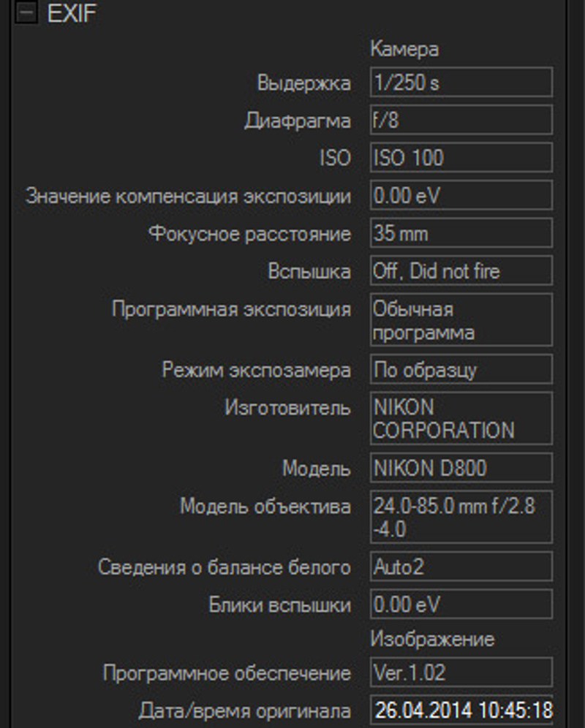Click the Обычная программа field

coord(461,320)
